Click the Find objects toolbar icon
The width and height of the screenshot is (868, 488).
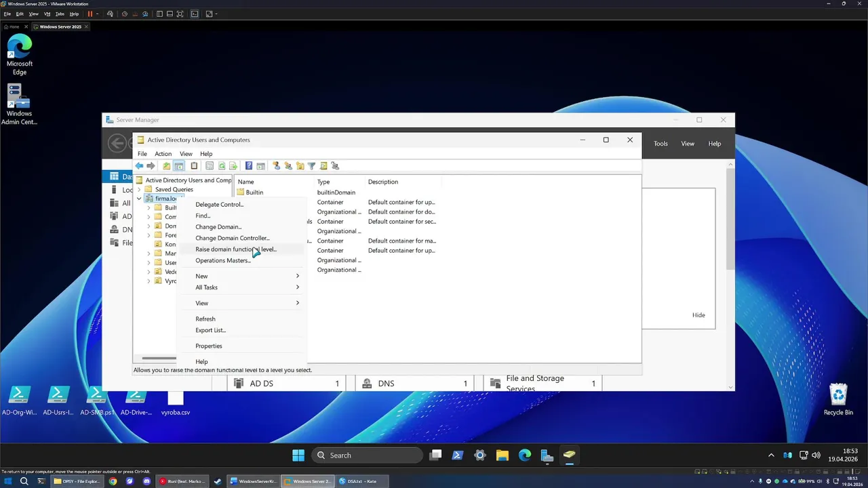[323, 166]
